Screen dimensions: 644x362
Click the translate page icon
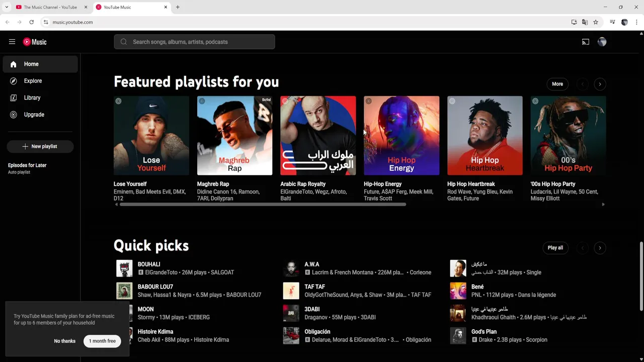tap(585, 22)
